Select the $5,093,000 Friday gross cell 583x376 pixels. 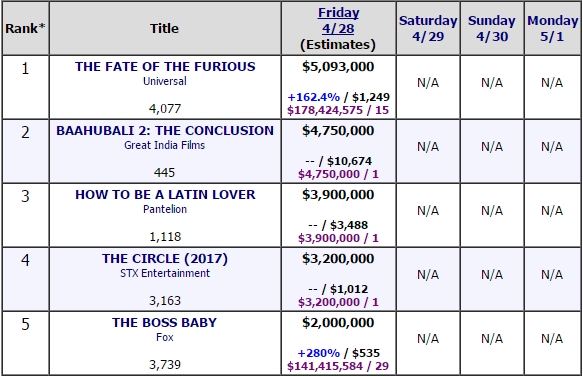338,67
